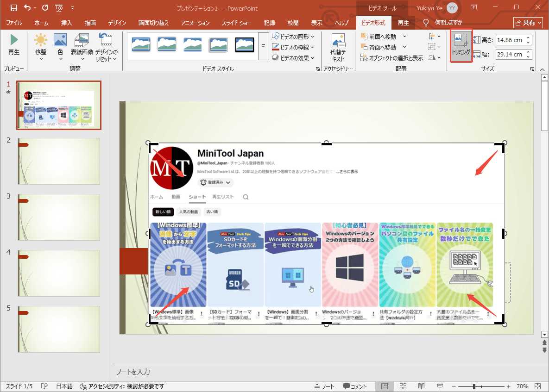Switch to 閲覧表示 view in status bar
Image resolution: width=549 pixels, height=392 pixels.
pyautogui.click(x=421, y=386)
